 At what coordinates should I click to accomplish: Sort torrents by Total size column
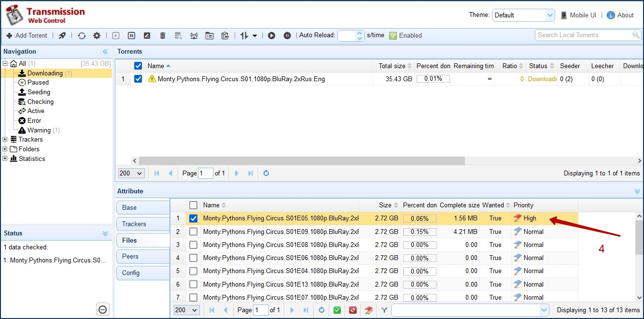[x=393, y=66]
